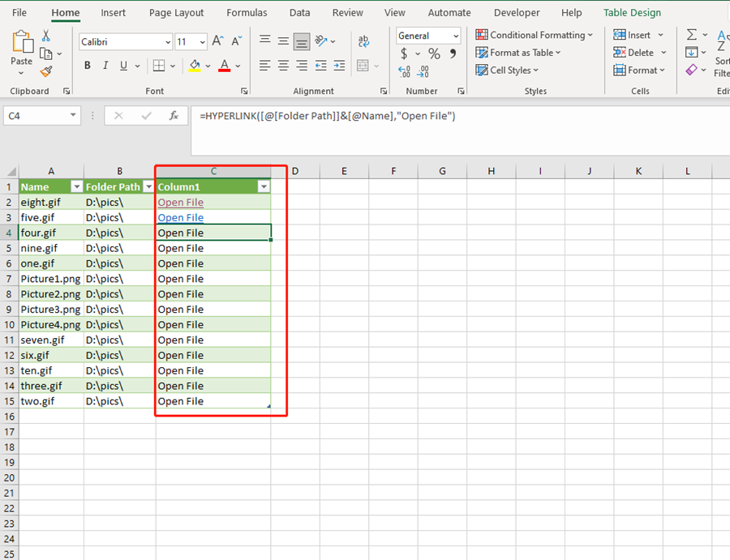
Task: Center-align text horizontally
Action: [x=283, y=66]
